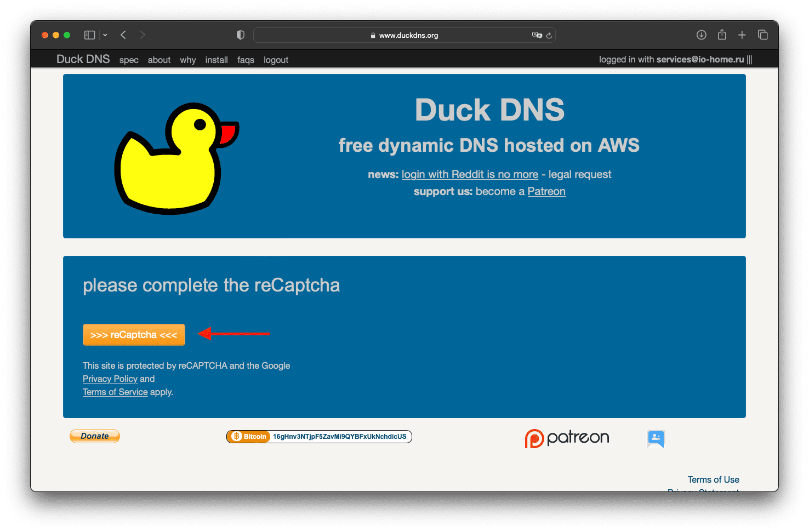Expand the sidebar tab group dropdown
Image resolution: width=809 pixels, height=532 pixels.
tap(105, 35)
